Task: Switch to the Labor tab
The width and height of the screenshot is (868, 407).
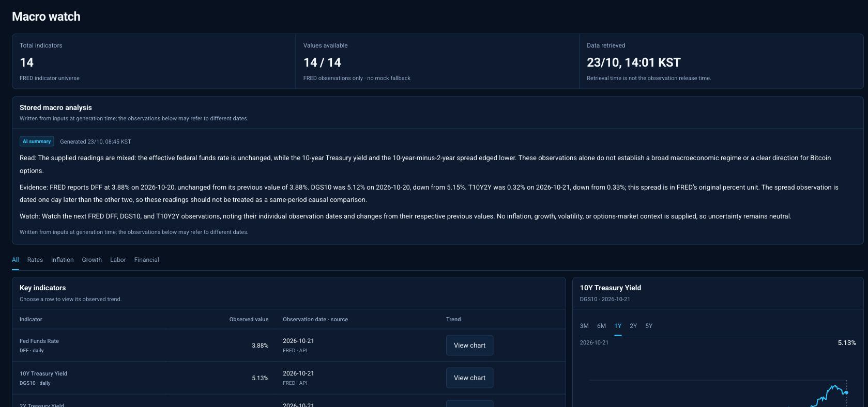Action: (x=118, y=260)
